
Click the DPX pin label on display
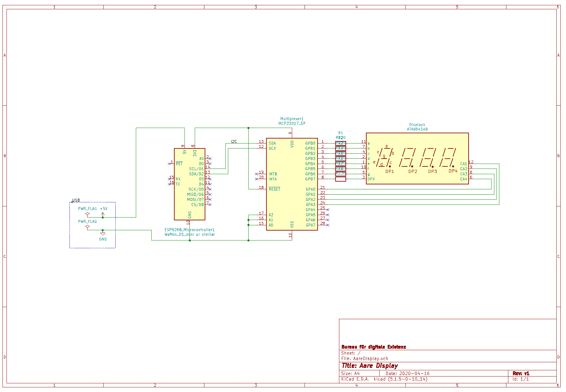click(x=371, y=179)
